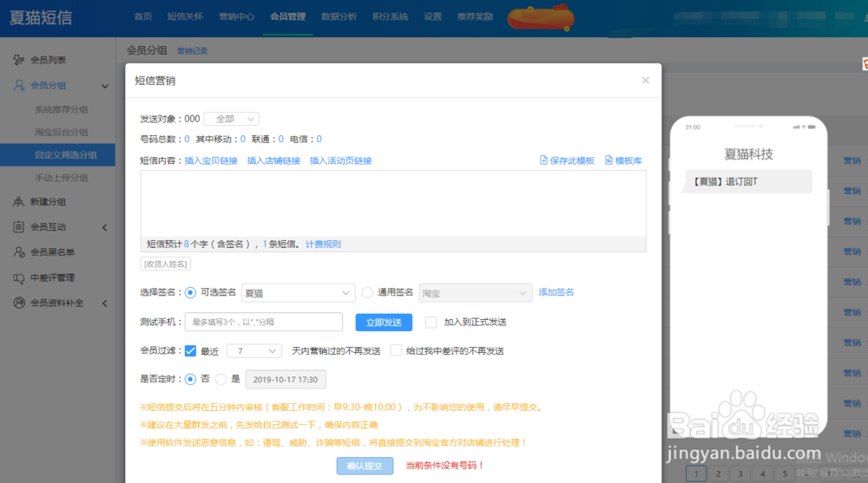Click into the 短信内容 text area
This screenshot has width=868, height=483.
[393, 204]
